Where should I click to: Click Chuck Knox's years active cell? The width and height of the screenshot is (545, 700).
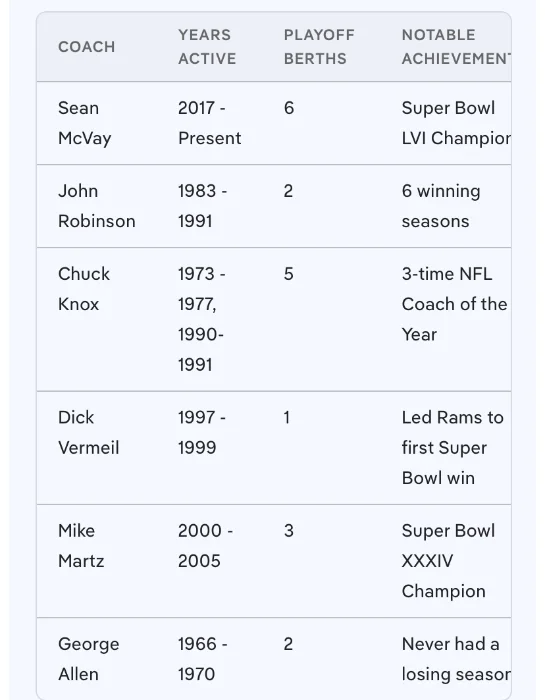pos(202,319)
